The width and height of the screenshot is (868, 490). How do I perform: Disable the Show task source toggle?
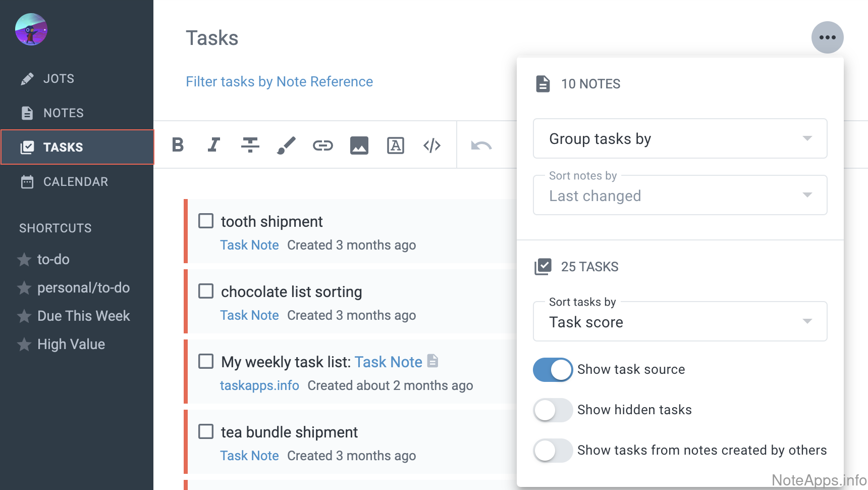click(x=553, y=370)
